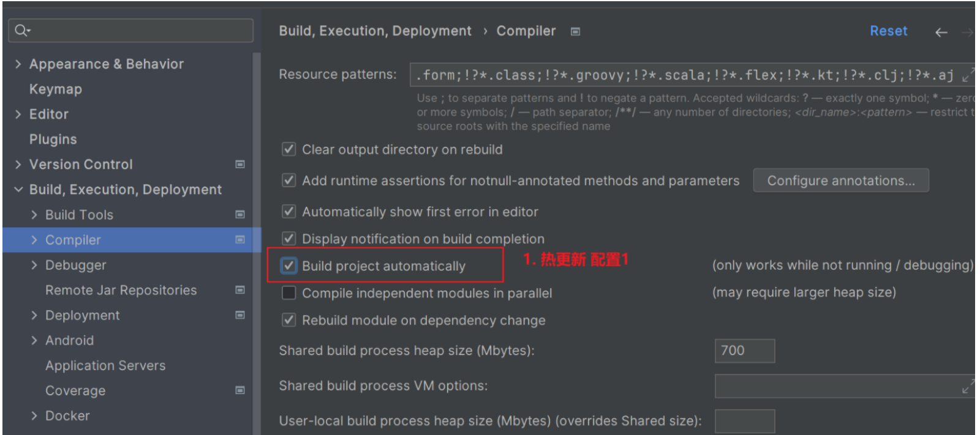Click the back arrow next to Reset
980x435 pixels.
[x=941, y=32]
